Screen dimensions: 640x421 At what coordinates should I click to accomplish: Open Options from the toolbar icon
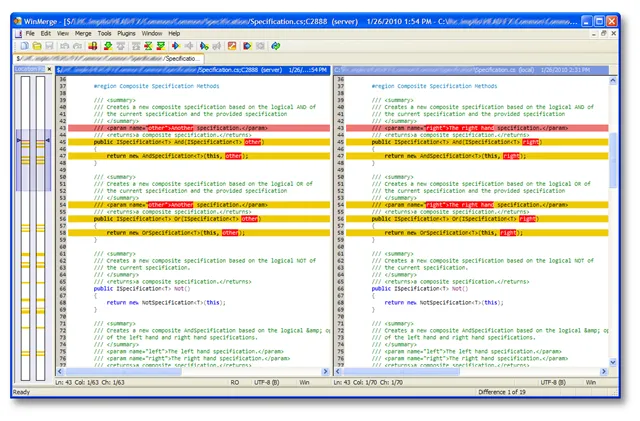pyautogui.click(x=232, y=46)
